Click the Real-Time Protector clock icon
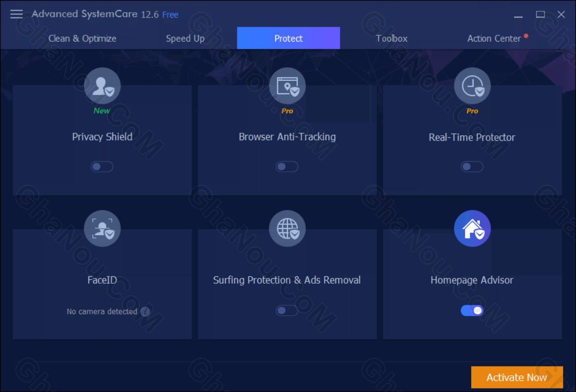 click(472, 86)
